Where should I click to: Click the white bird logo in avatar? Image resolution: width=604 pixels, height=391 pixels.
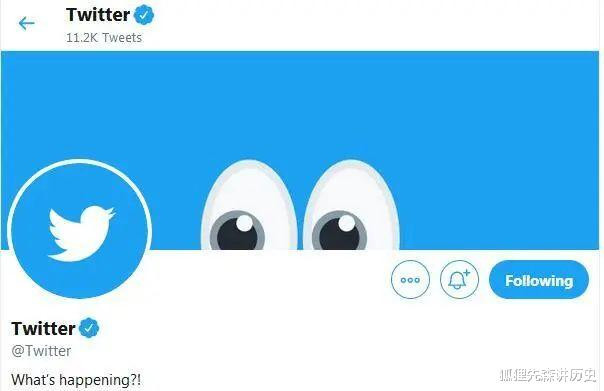[x=81, y=233]
